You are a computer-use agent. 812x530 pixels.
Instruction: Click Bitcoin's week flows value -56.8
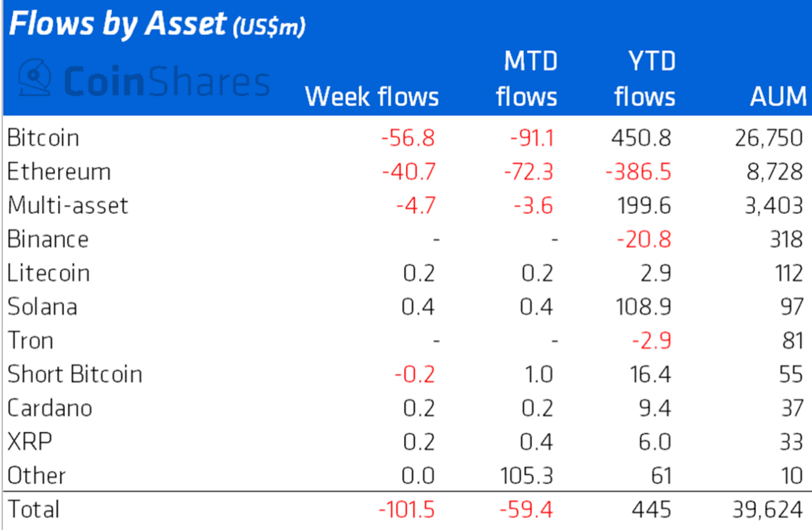[408, 138]
